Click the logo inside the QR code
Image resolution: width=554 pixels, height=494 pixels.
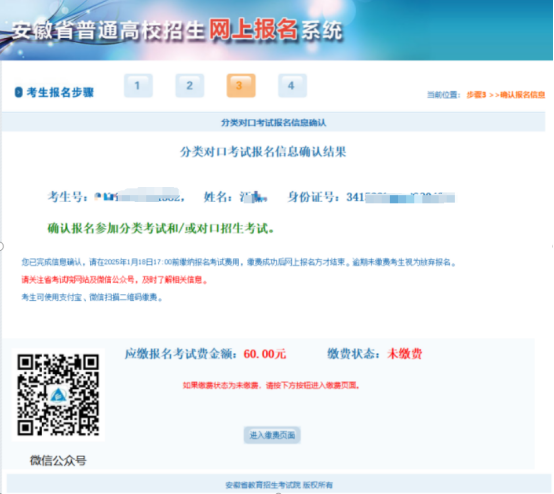[x=58, y=395]
